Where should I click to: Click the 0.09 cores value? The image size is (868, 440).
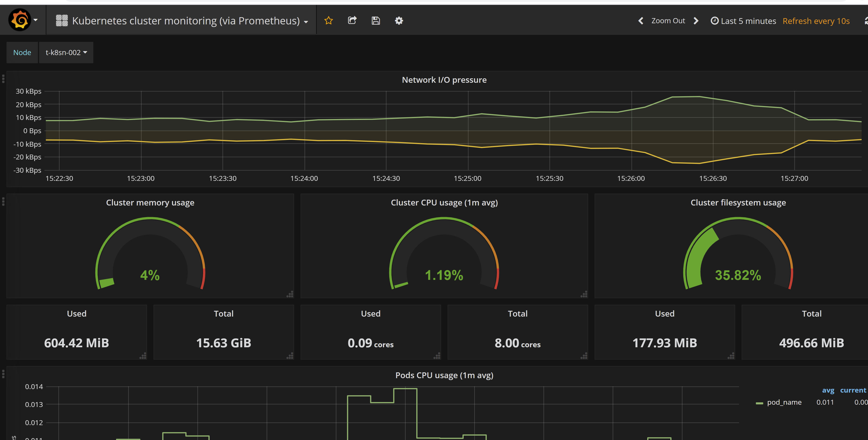pyautogui.click(x=371, y=343)
